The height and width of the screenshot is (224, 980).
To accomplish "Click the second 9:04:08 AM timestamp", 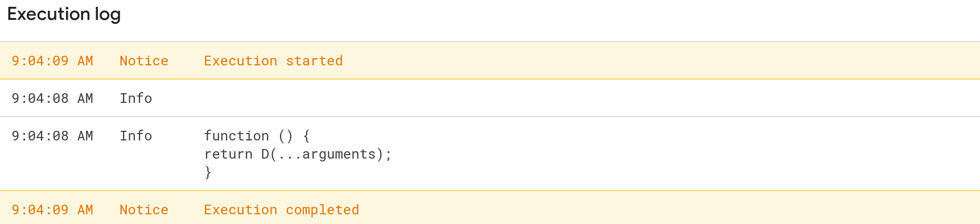I will point(52,136).
